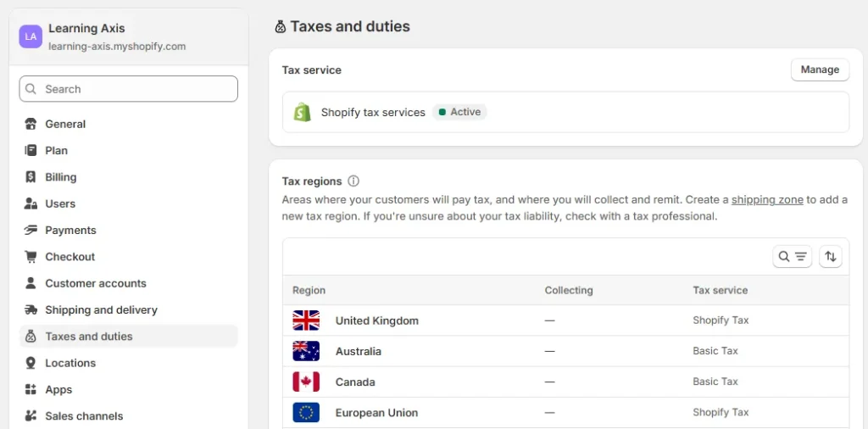Click the Learning Axis store avatar icon
This screenshot has width=868, height=429.
31,36
